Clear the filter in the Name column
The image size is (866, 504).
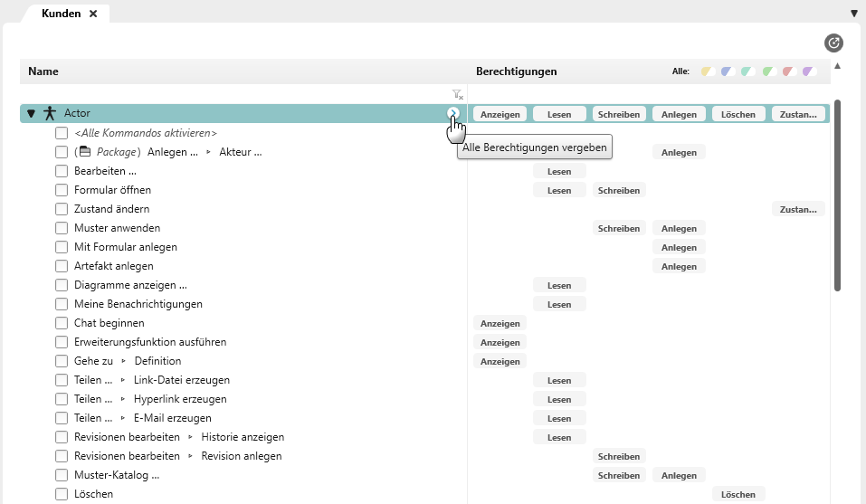(457, 94)
